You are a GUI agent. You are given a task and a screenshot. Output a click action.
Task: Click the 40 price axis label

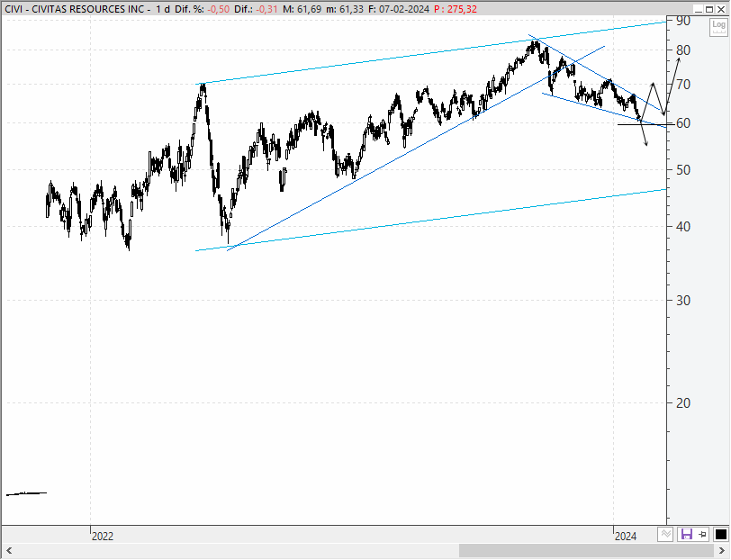(x=683, y=227)
